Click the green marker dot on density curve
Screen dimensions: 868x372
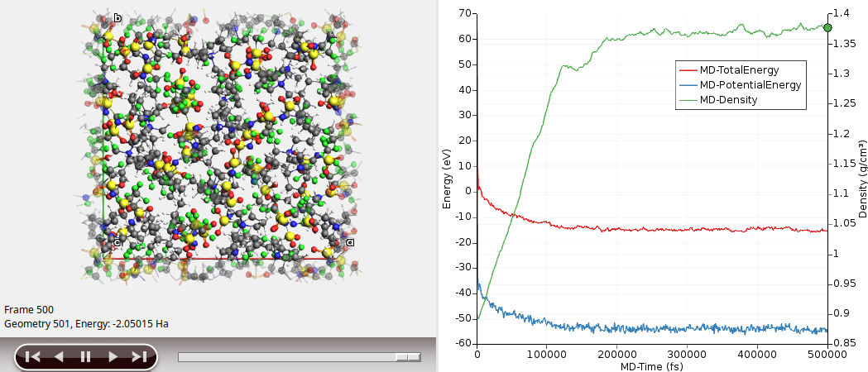826,27
